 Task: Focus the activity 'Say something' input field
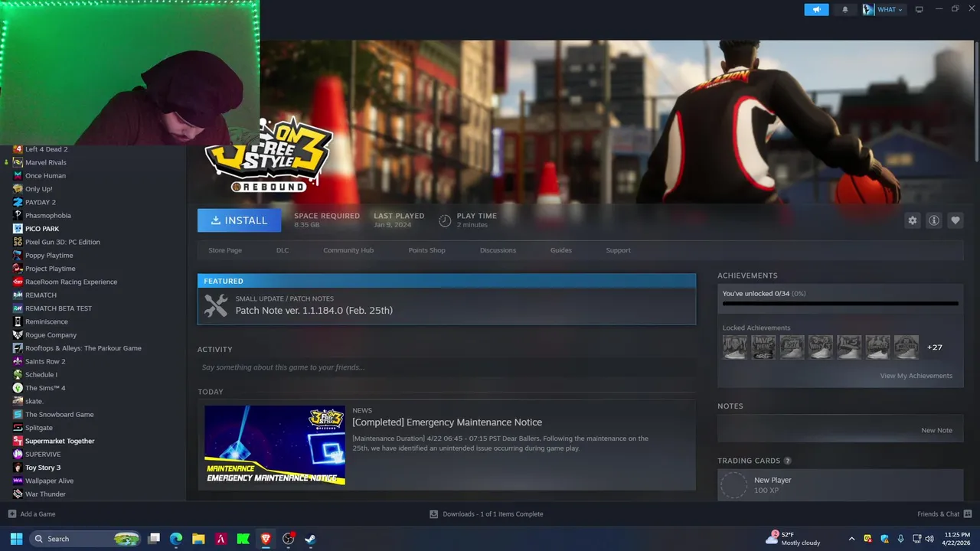(x=446, y=367)
